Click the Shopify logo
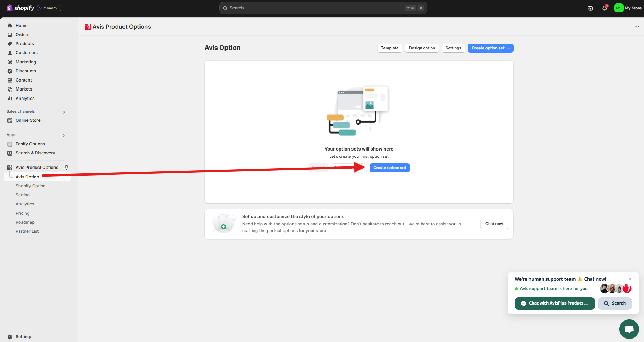 pos(20,8)
